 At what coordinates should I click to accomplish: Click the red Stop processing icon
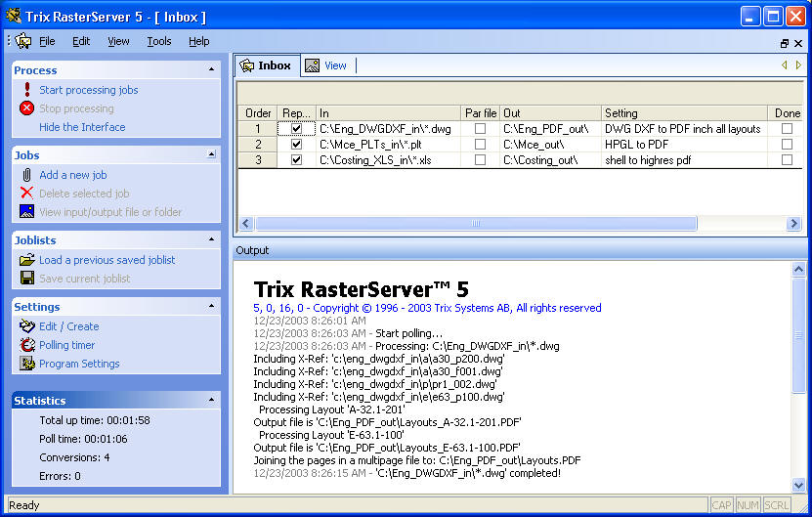(27, 108)
